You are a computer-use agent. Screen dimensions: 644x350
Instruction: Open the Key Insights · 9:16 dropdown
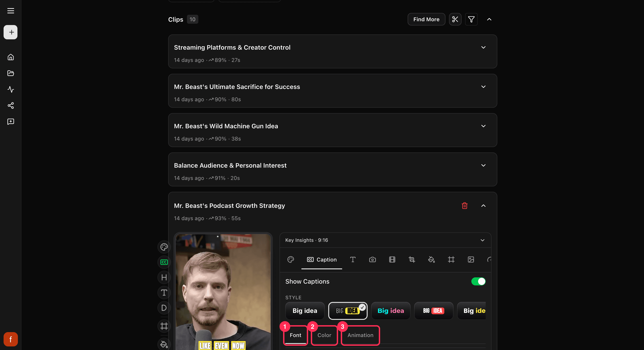point(385,240)
